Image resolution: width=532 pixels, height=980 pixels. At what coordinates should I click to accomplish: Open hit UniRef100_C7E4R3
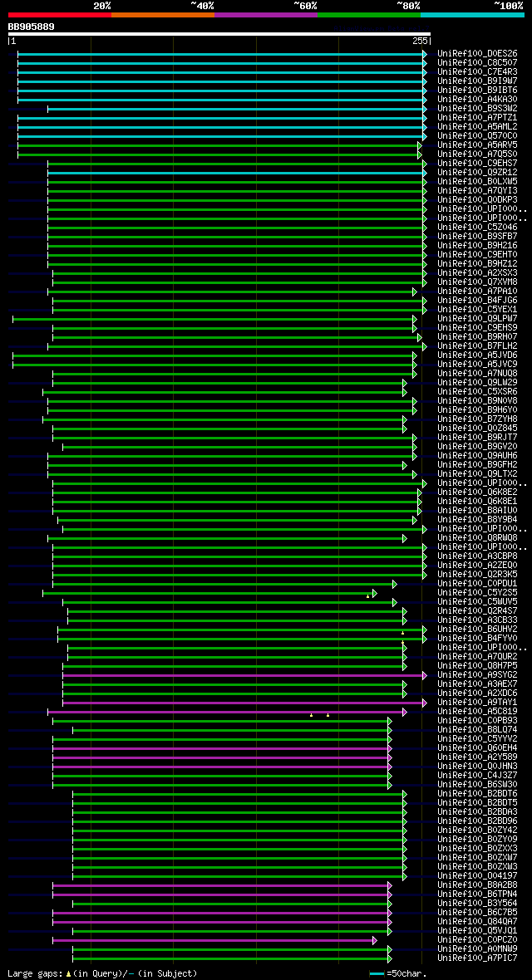pos(477,72)
